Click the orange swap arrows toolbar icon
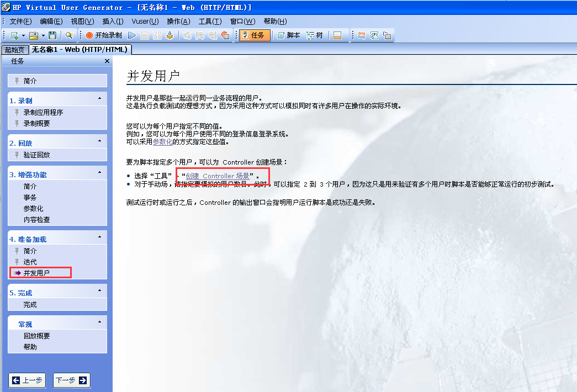 click(362, 35)
